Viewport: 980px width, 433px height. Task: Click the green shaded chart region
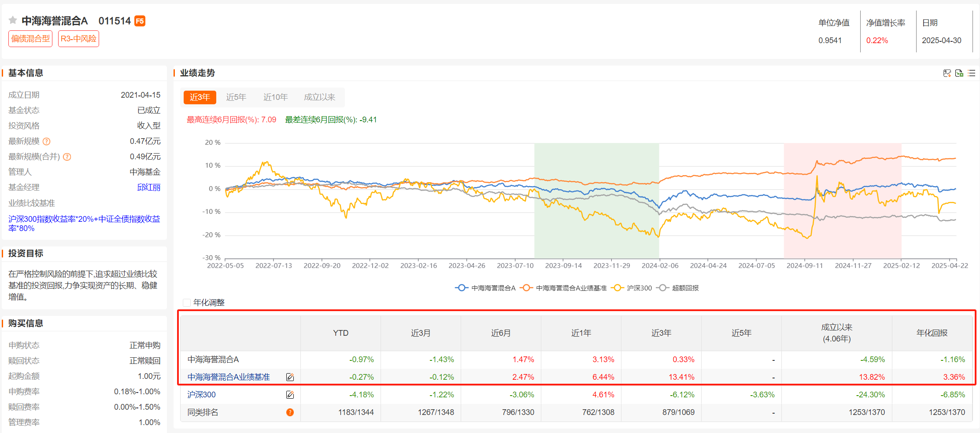(x=597, y=201)
